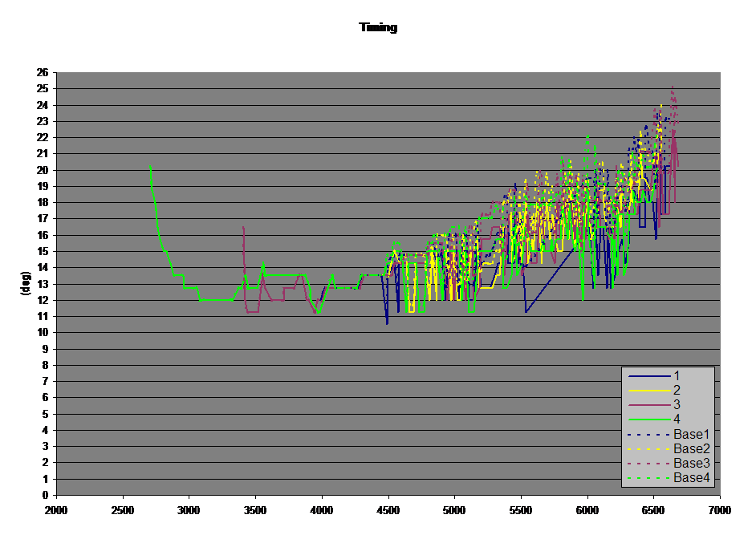
Task: Select legend entry '4'
Action: tap(677, 419)
